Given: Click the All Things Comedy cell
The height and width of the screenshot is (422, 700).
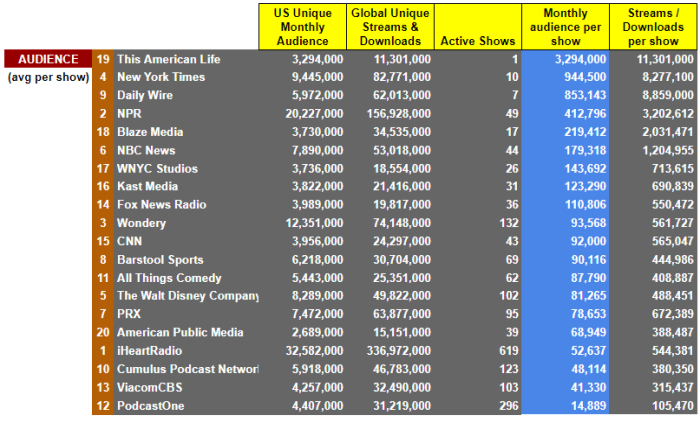Looking at the screenshot, I should pos(169,278).
